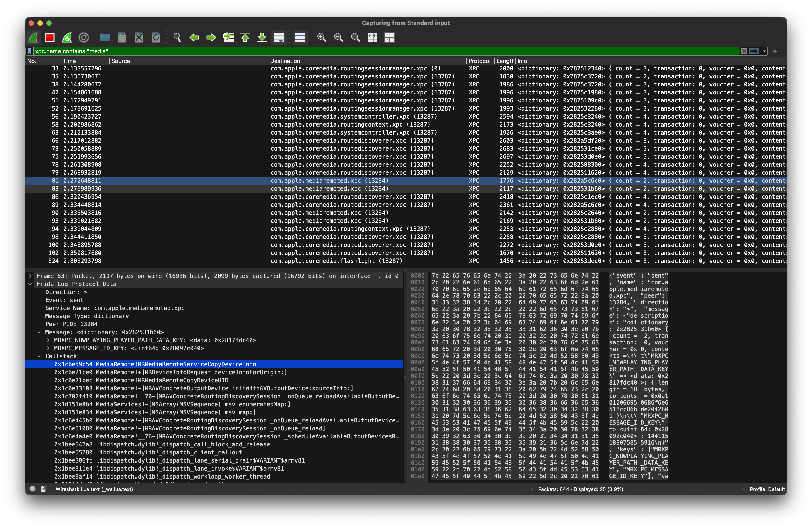Select packet 58 routingcontext.xpc row
The image size is (812, 528).
(x=406, y=125)
